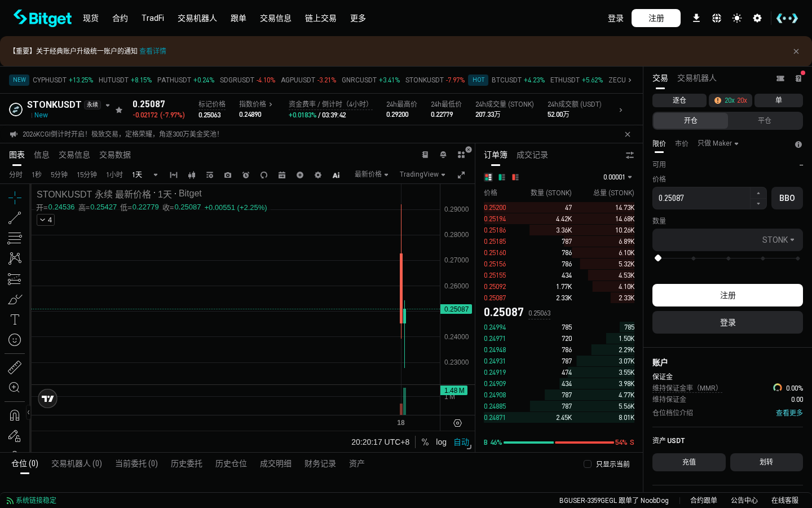Check the 只显示当前 checkbox
This screenshot has height=508, width=812.
click(x=588, y=464)
